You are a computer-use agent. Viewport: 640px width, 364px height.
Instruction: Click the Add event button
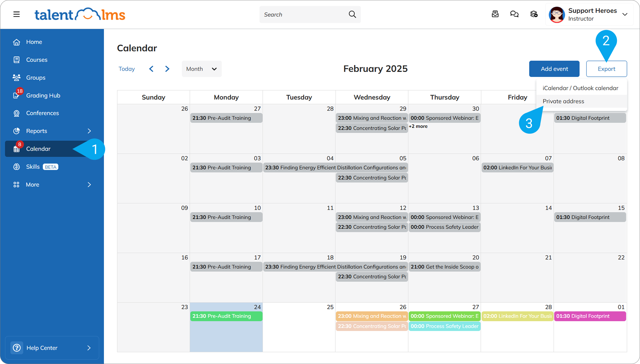[x=554, y=69]
